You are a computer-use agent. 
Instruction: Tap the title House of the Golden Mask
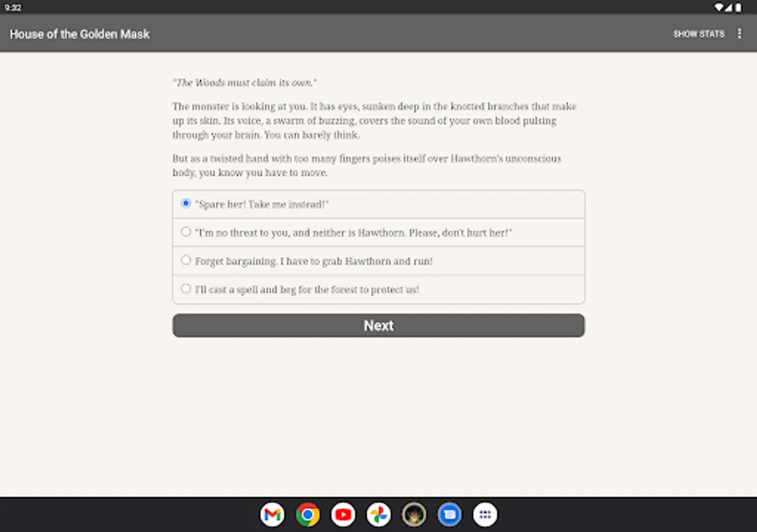tap(79, 34)
